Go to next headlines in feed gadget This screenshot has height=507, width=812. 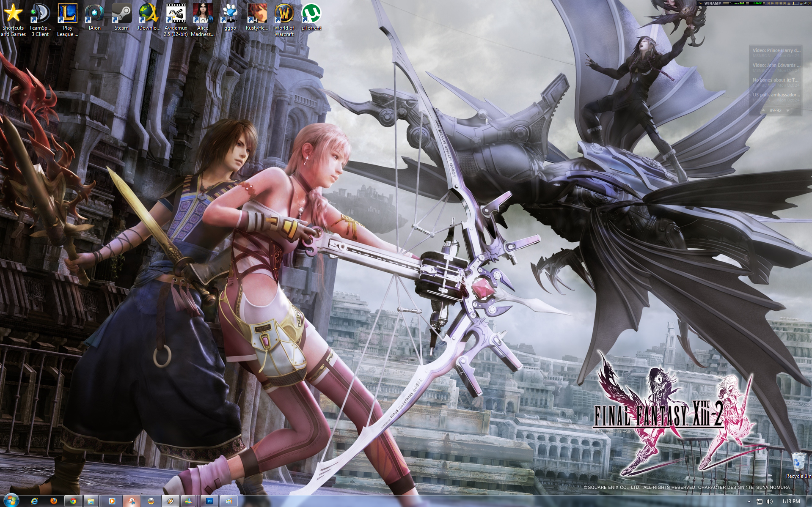[x=788, y=110]
